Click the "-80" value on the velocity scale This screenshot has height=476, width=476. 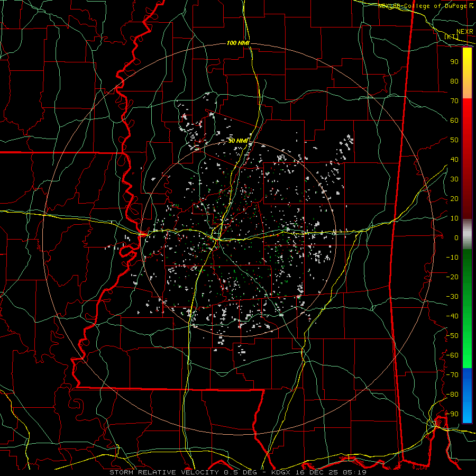[x=452, y=395]
